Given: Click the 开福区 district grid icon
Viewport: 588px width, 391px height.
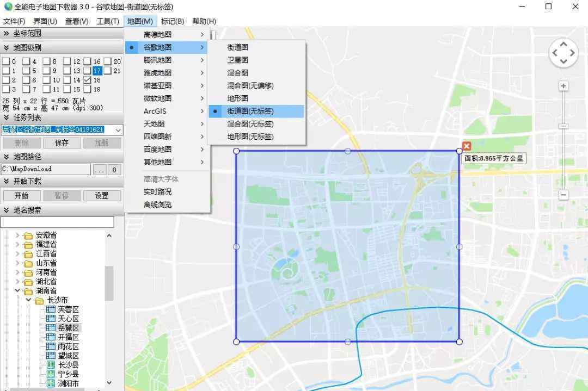Looking at the screenshot, I should [51, 337].
